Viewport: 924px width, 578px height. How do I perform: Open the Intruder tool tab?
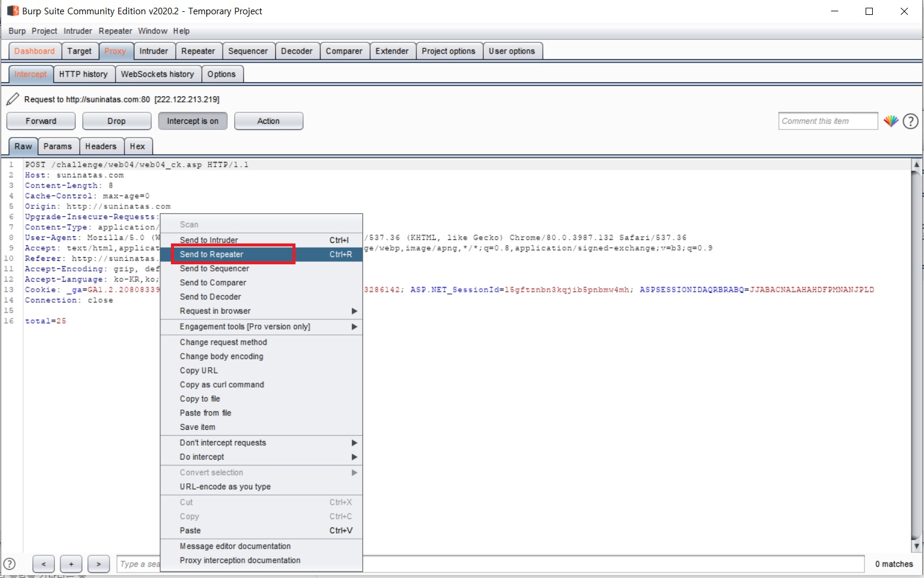[154, 51]
